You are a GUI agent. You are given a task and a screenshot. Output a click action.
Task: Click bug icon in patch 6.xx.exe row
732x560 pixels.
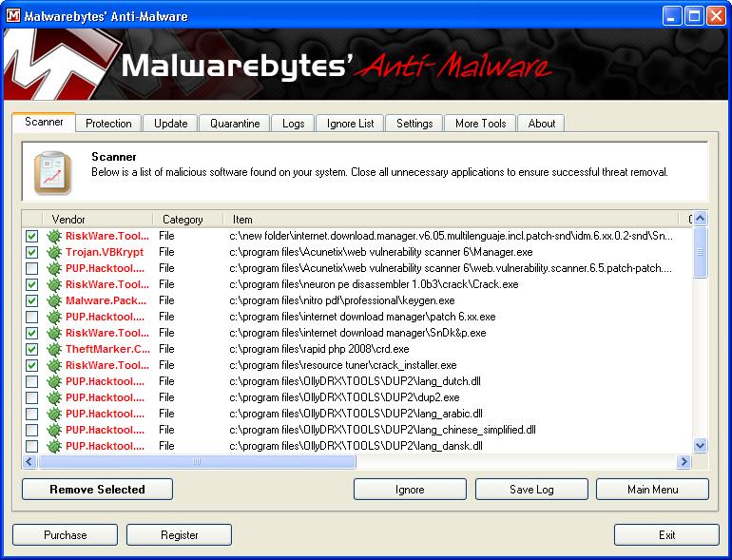(54, 318)
